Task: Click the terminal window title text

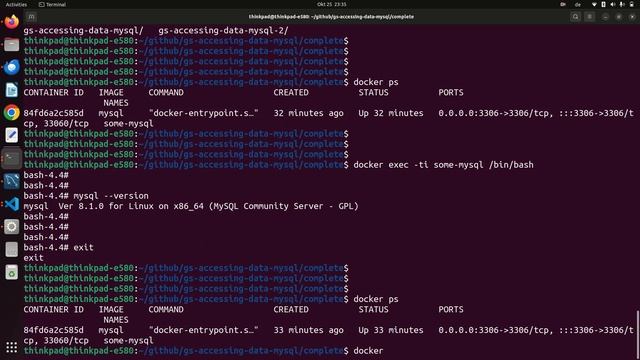Action: pyautogui.click(x=331, y=17)
